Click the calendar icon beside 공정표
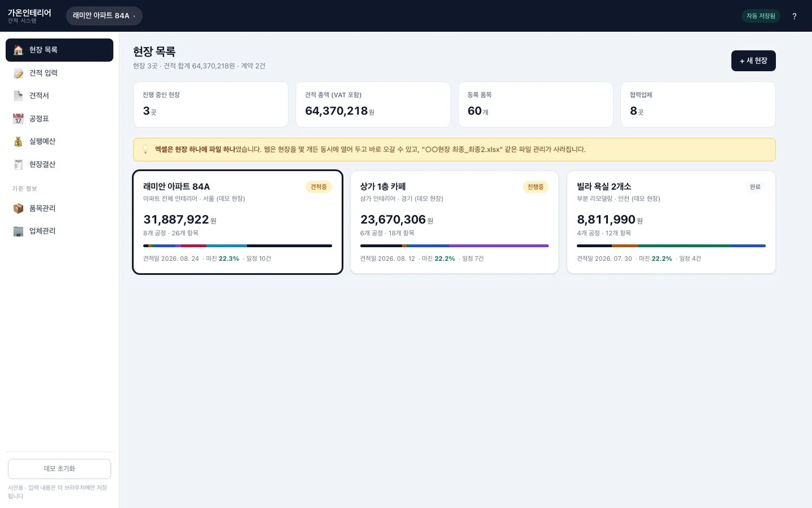The image size is (812, 508). tap(18, 119)
